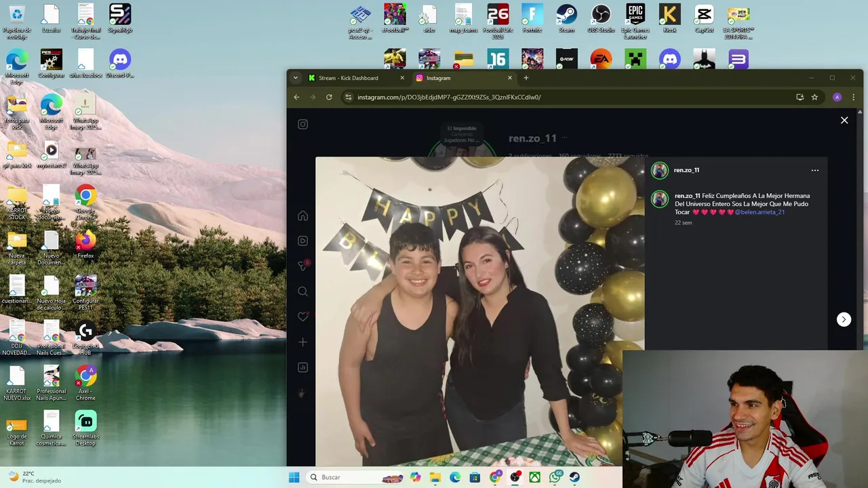Open WhatsApp from taskbar
The width and height of the screenshot is (868, 488).
pos(555,477)
